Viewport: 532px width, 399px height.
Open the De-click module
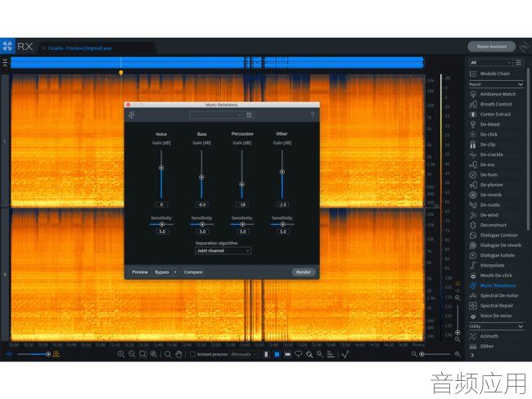(x=484, y=134)
